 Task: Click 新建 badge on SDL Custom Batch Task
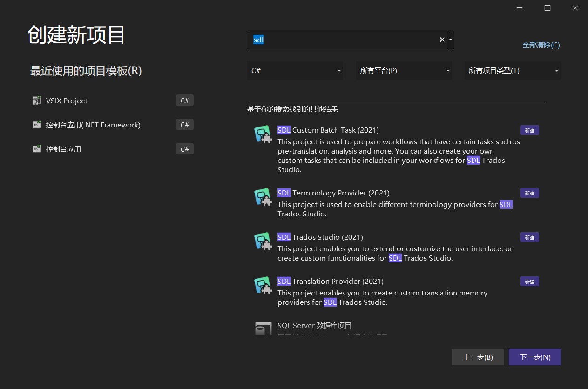point(530,130)
